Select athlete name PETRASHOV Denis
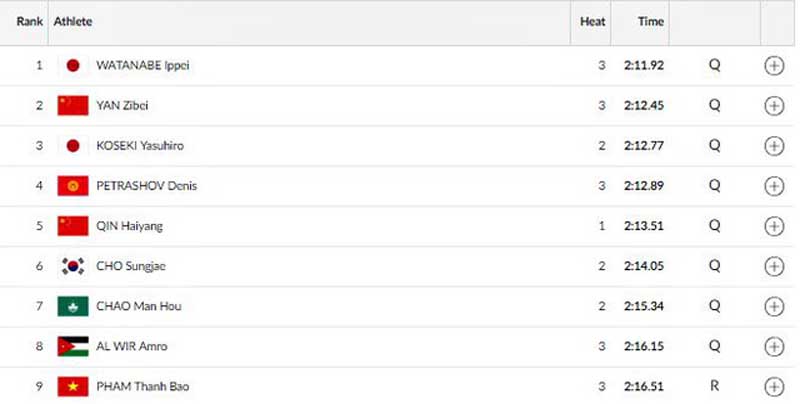This screenshot has height=404, width=800. pos(146,186)
